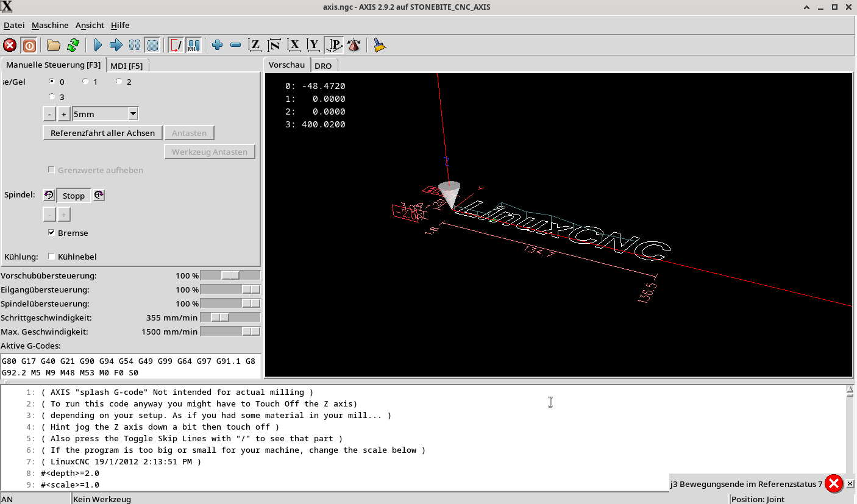
Task: Switch to Z top view
Action: click(255, 45)
